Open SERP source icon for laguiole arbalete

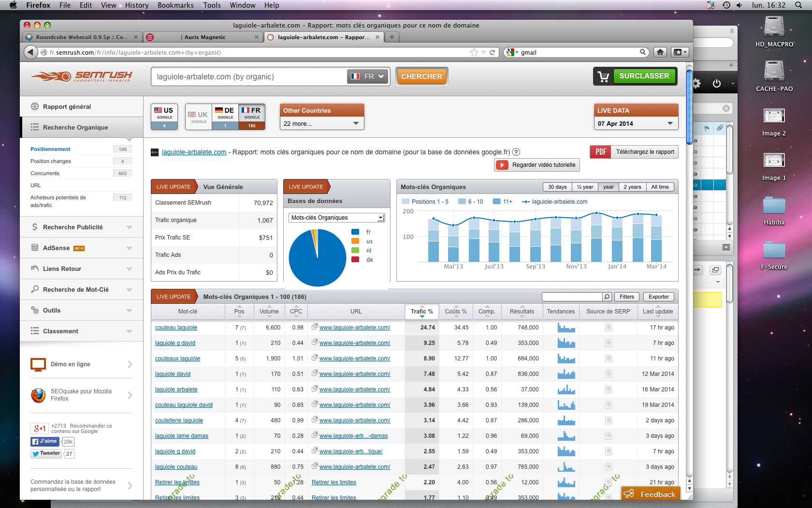(609, 389)
